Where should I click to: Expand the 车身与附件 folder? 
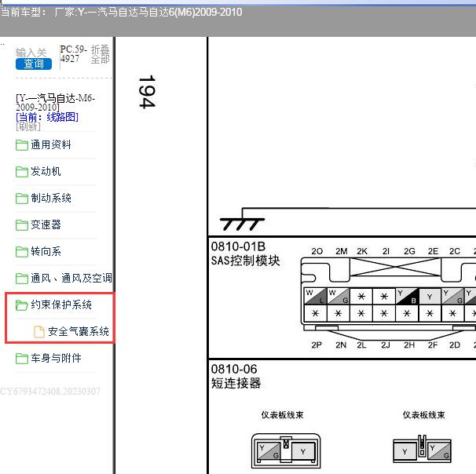pos(56,358)
